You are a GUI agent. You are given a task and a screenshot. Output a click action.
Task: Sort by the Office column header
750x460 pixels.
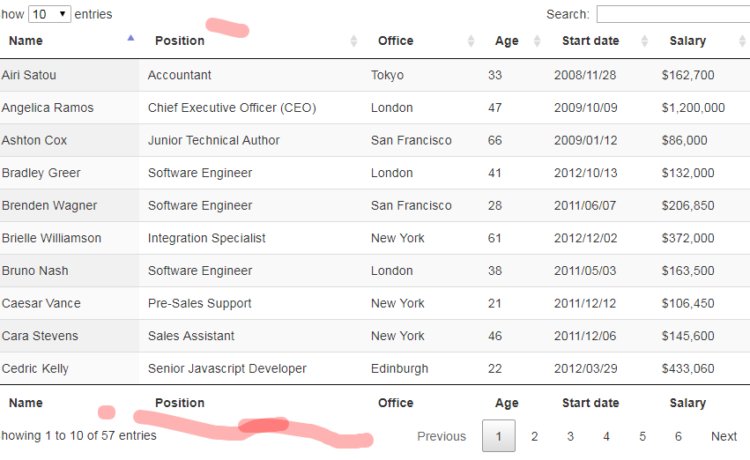coord(396,41)
